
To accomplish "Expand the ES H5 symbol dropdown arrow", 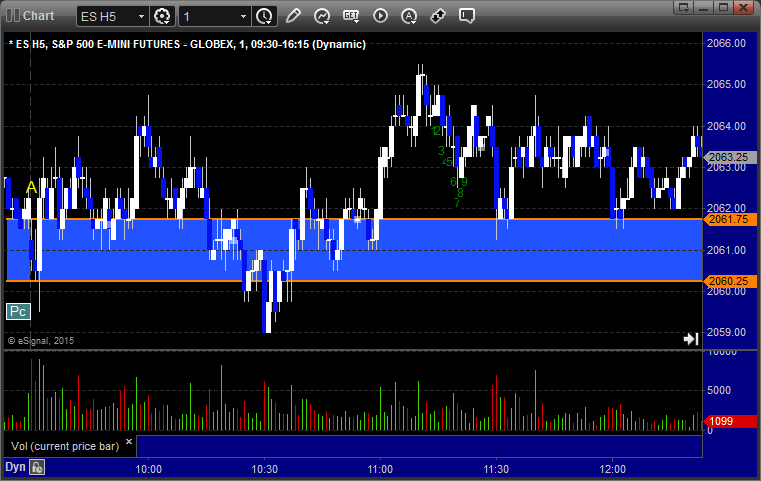I will 141,17.
